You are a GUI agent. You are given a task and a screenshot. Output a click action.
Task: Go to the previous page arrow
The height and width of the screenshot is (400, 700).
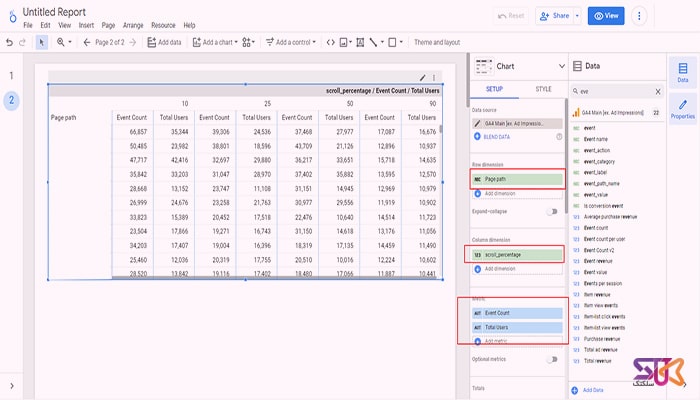87,42
